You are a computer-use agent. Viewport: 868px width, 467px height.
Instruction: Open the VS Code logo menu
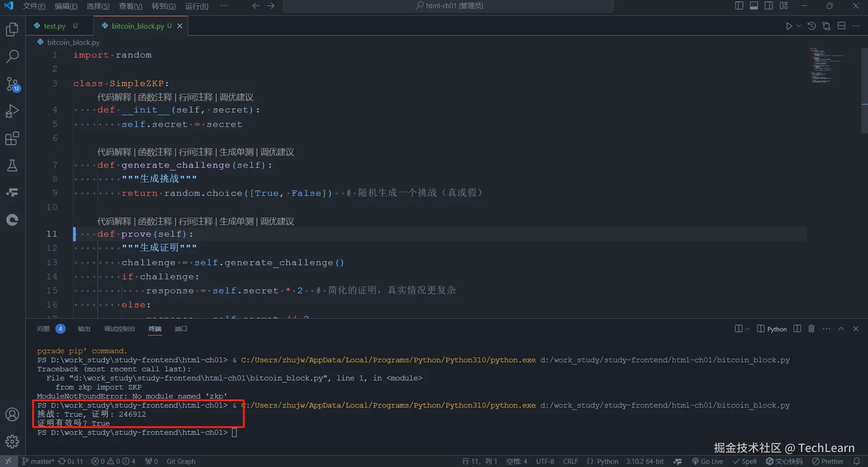9,6
